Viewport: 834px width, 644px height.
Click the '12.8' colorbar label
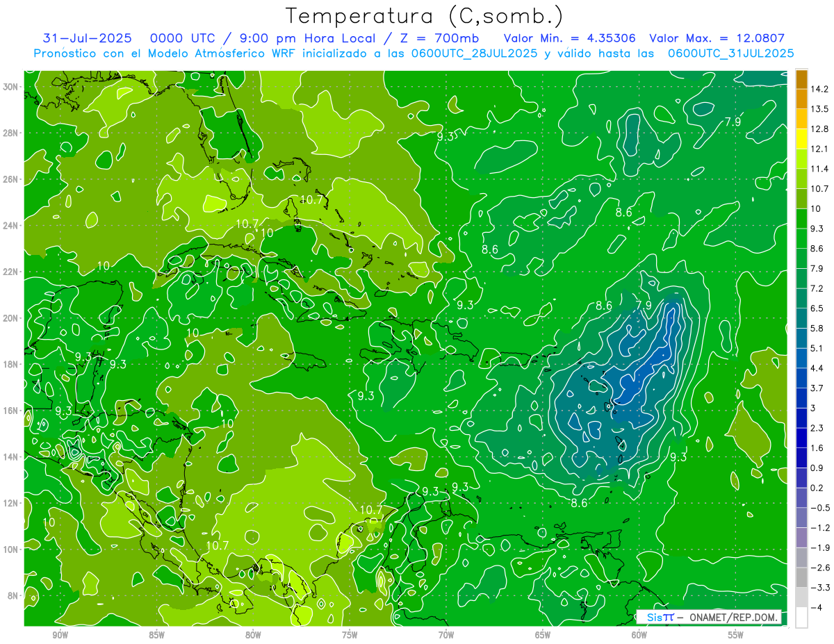819,129
